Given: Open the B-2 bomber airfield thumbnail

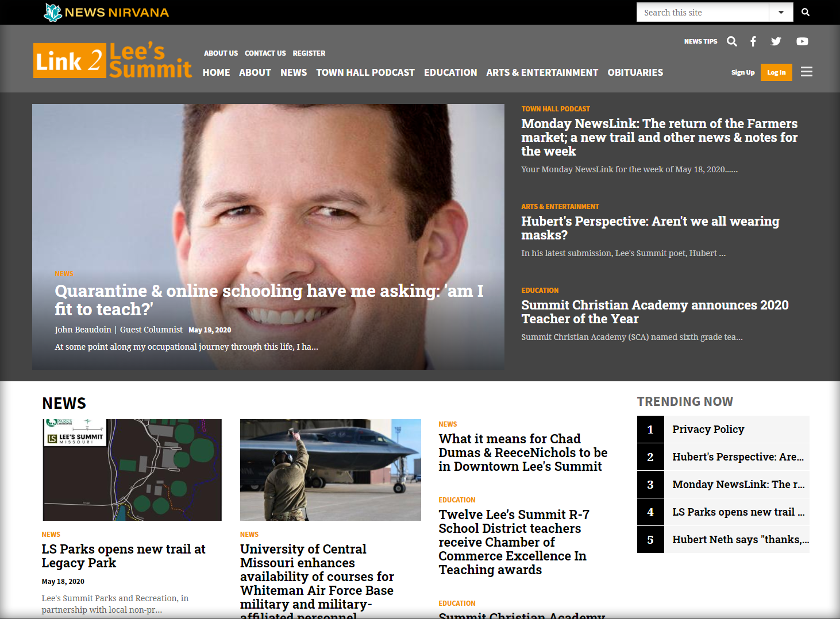Looking at the screenshot, I should 330,470.
